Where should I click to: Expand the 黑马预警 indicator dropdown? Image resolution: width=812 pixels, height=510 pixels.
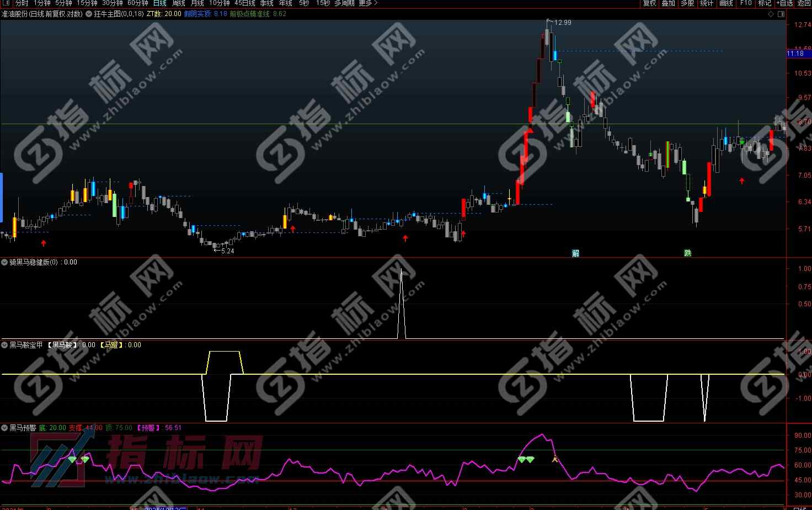point(5,428)
